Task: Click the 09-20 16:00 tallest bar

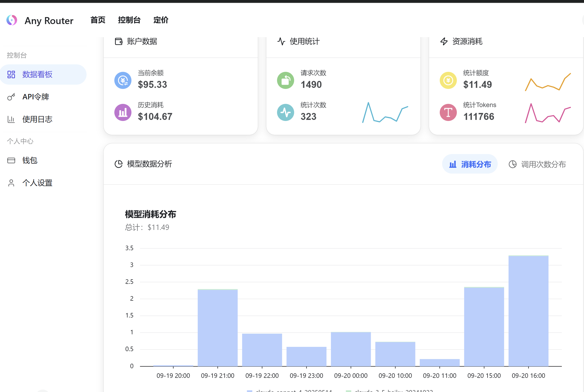Action: tap(528, 311)
